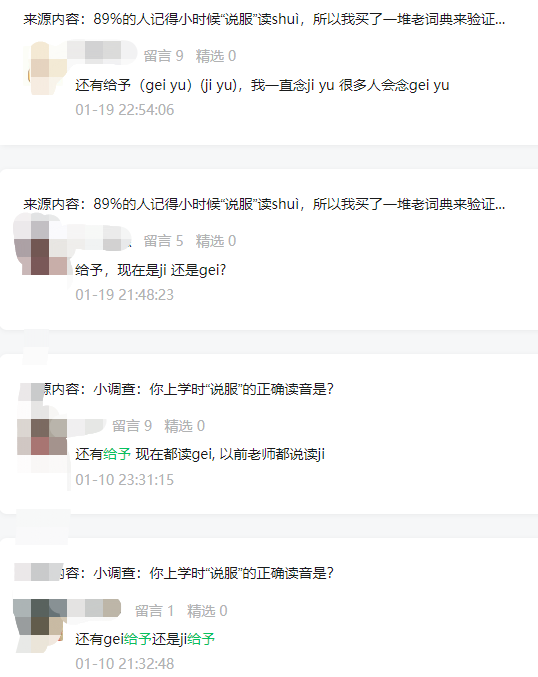Image resolution: width=538 pixels, height=677 pixels.
Task: Click the timestamp 01-10 23:31:15
Action: point(124,480)
